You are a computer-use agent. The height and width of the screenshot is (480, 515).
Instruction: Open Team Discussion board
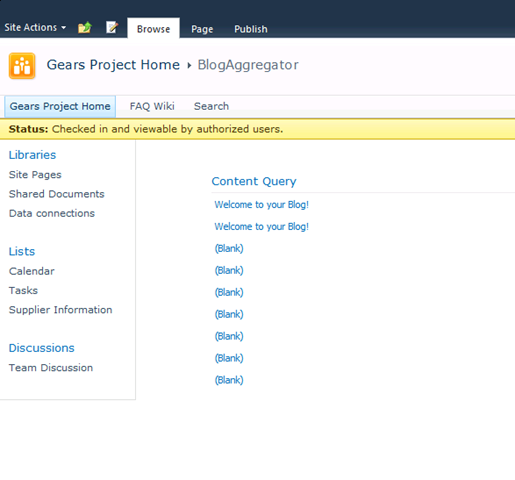[x=51, y=368]
